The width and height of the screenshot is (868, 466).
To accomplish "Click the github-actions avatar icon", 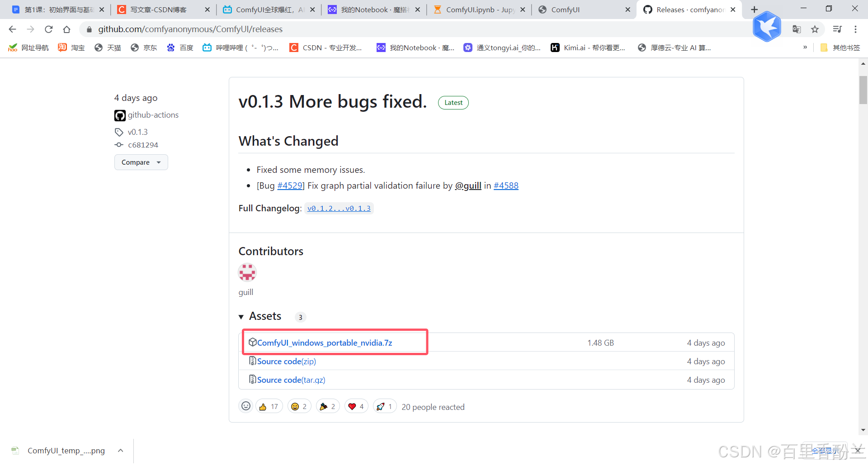I will click(120, 115).
